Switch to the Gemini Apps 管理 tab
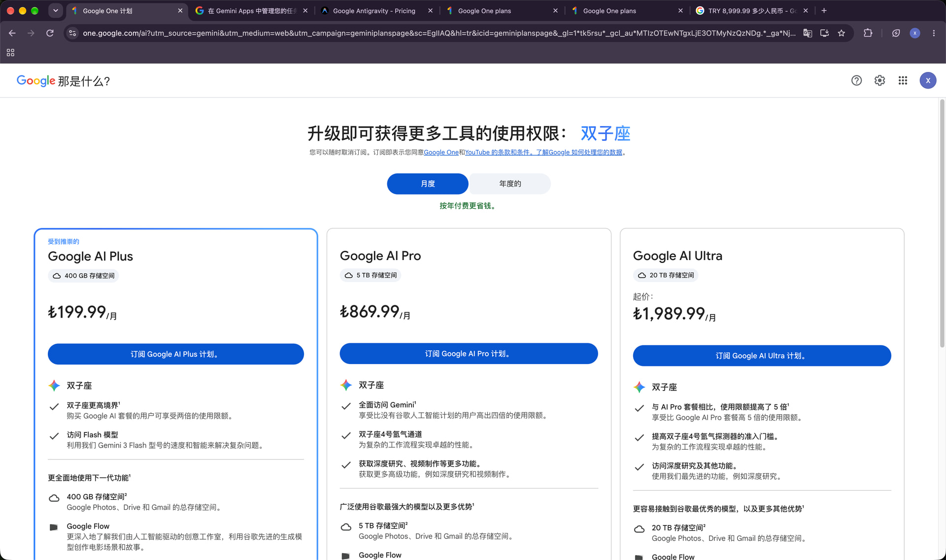The height and width of the screenshot is (560, 946). tap(252, 10)
